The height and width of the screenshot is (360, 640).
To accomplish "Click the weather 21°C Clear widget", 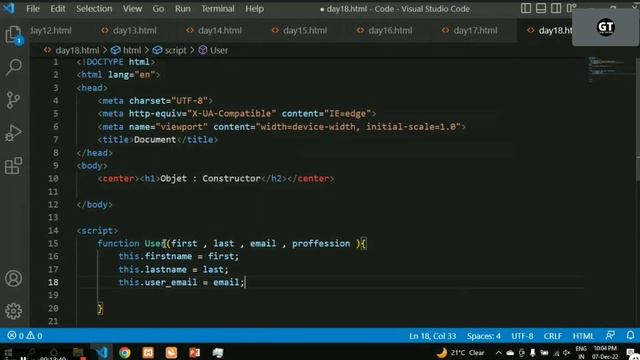I will 460,353.
